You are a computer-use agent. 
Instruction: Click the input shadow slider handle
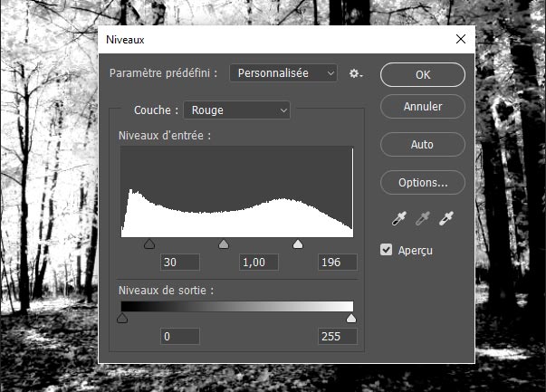click(x=149, y=244)
